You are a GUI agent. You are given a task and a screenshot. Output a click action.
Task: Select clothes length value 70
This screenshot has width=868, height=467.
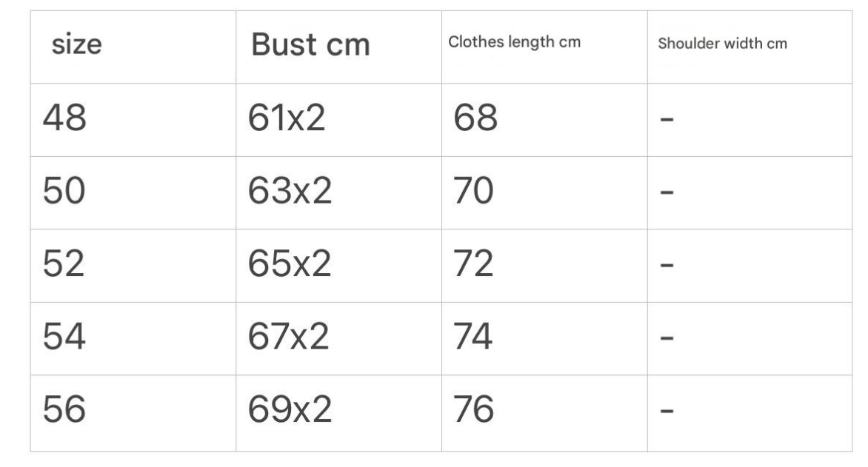click(474, 192)
